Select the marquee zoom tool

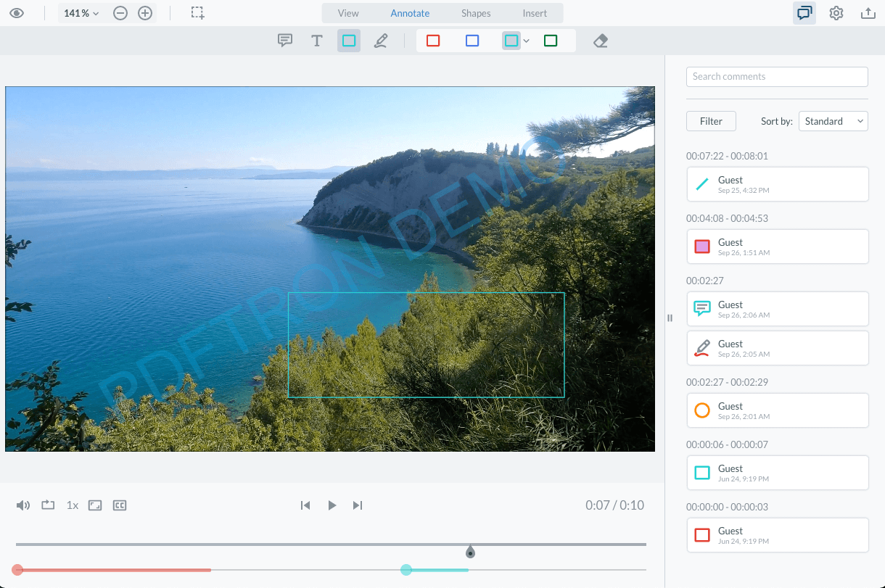tap(197, 13)
